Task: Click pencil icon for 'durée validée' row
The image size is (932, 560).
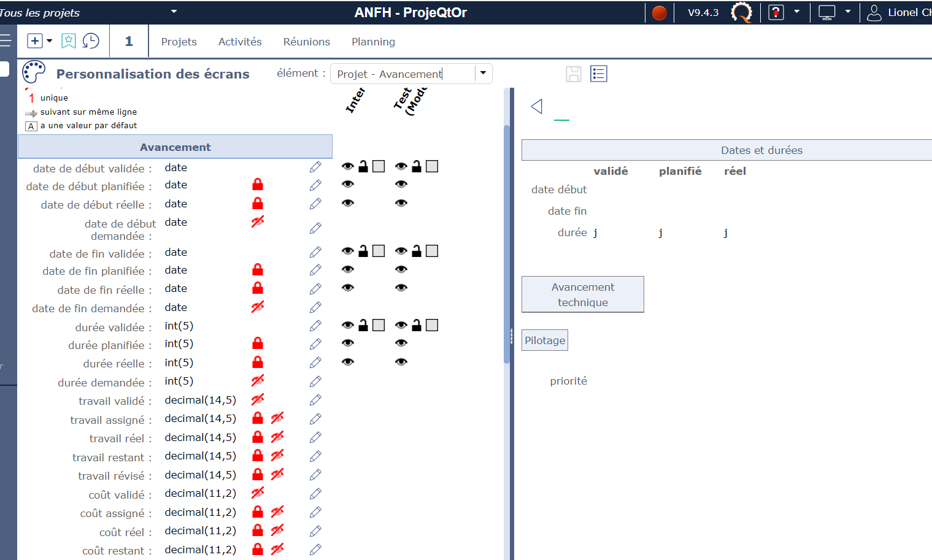Action: coord(315,326)
